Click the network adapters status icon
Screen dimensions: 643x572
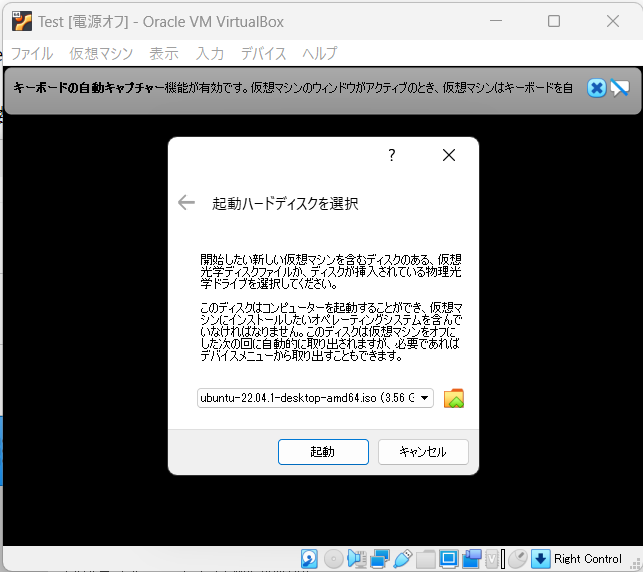(x=380, y=559)
